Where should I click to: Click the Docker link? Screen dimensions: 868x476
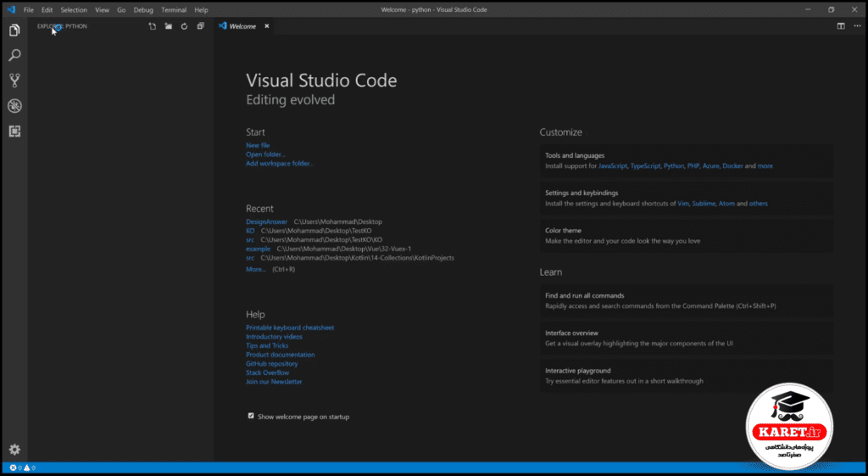[x=732, y=165]
